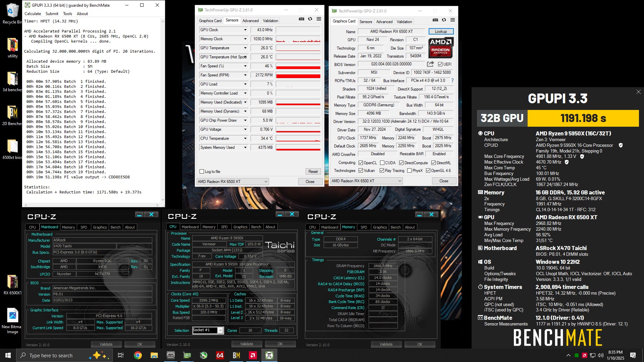Click the GPUPI vertical scrollbar
This screenshot has height=362, width=644.
[163, 111]
